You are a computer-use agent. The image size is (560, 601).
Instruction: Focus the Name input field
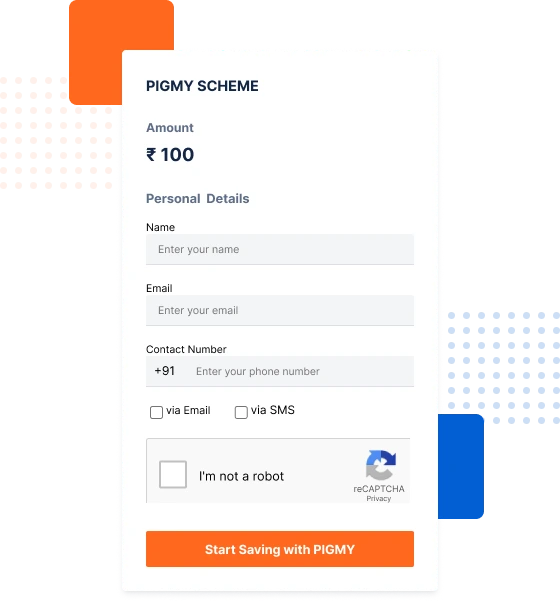pos(280,249)
